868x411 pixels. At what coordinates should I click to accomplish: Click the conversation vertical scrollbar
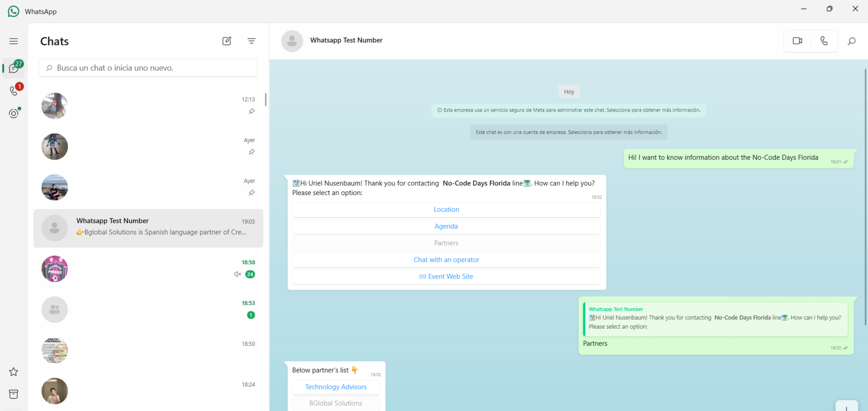(865, 197)
